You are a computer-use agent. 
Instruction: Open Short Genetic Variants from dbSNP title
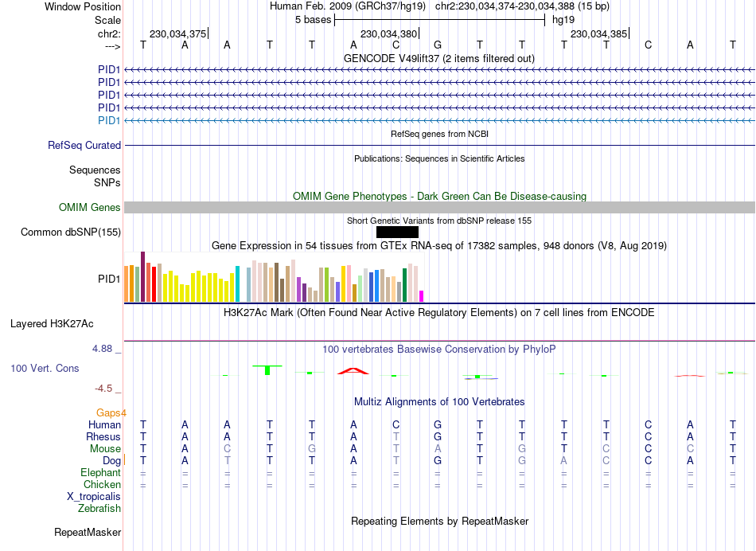(x=439, y=221)
